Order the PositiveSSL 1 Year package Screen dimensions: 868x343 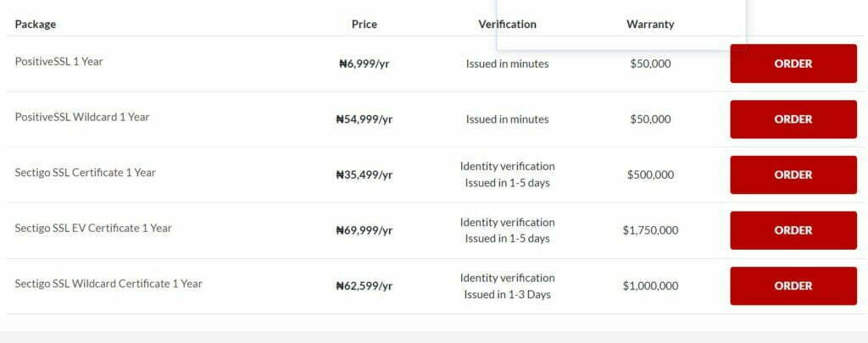793,64
